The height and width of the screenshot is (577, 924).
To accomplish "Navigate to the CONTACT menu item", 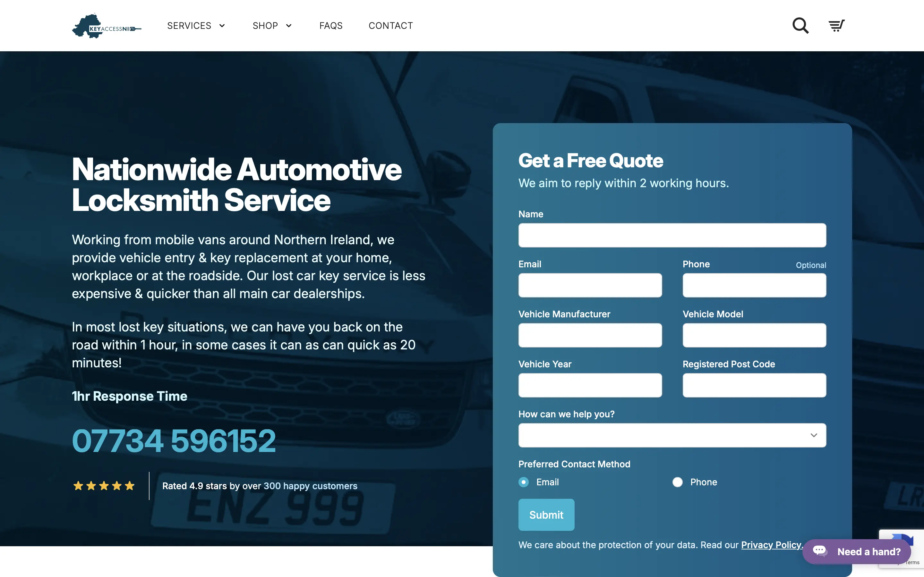I will 390,25.
